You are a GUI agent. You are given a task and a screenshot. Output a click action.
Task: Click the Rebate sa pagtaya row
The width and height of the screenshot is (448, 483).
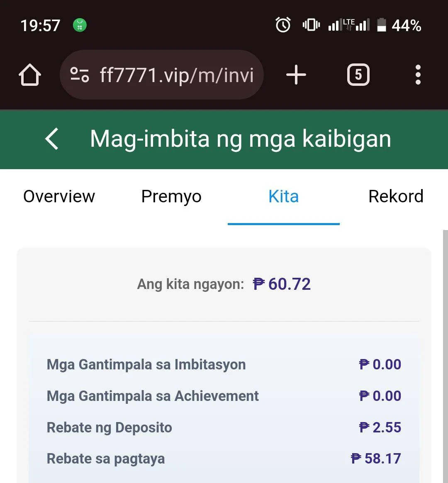tap(224, 459)
